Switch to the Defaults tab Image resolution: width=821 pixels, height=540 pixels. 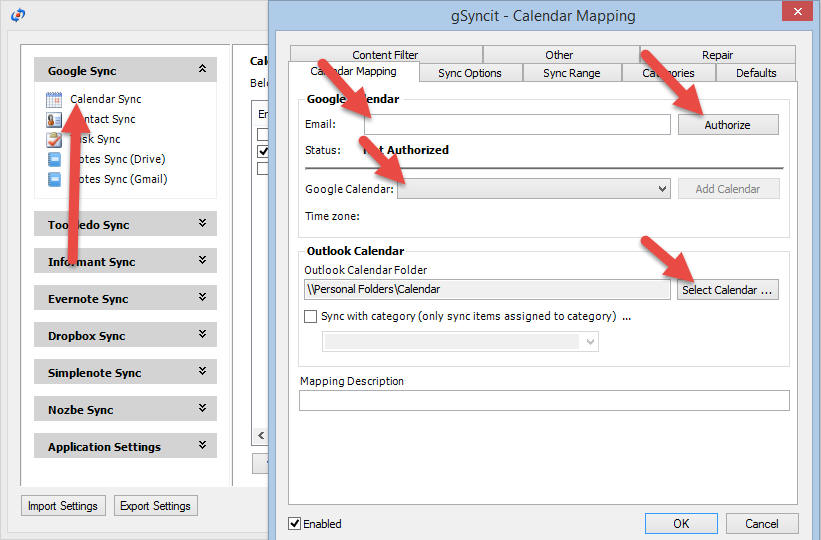coord(756,73)
